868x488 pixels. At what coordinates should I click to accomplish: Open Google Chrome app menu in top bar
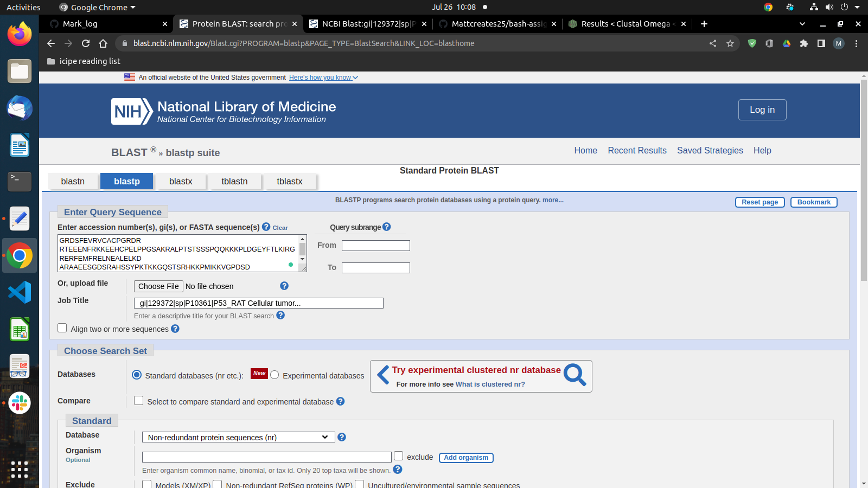click(98, 7)
